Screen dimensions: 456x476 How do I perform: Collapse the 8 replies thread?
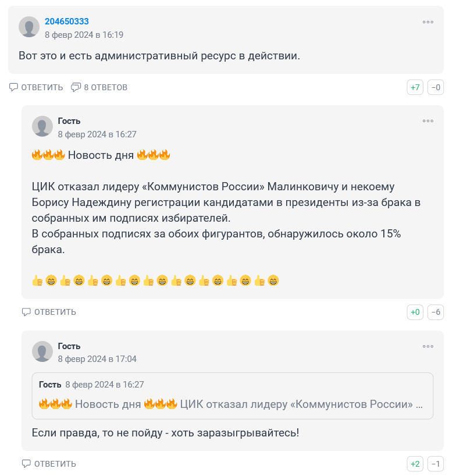click(x=99, y=87)
